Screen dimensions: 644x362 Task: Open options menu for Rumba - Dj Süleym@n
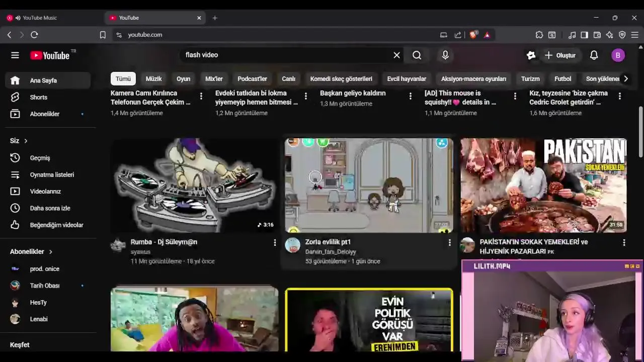pyautogui.click(x=275, y=243)
